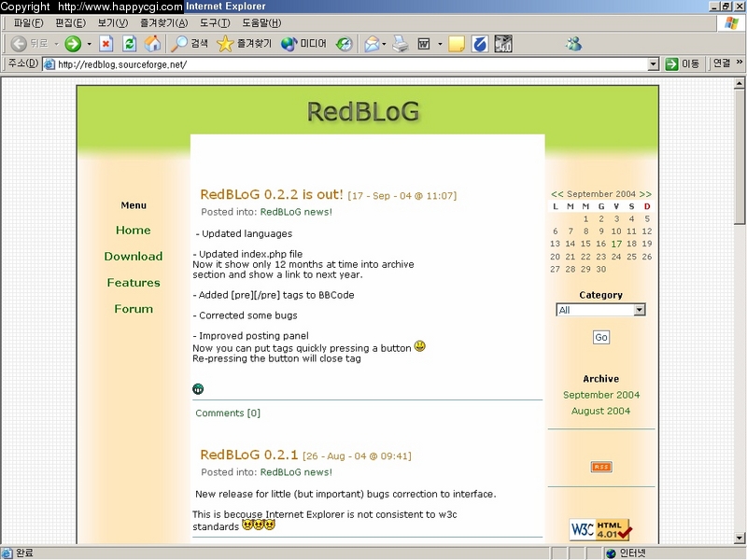Open the September 2004 archive link

click(x=601, y=395)
